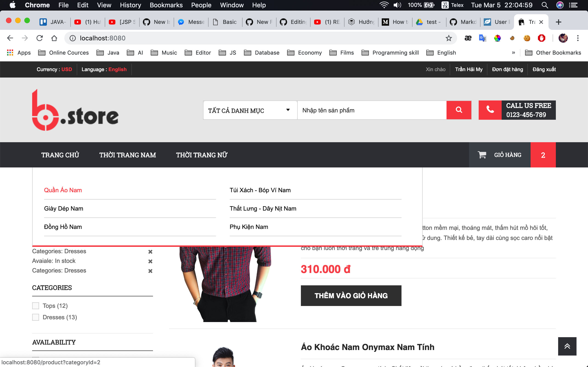The image size is (588, 367).
Task: Check the Tops (12) checkbox
Action: coord(35,306)
